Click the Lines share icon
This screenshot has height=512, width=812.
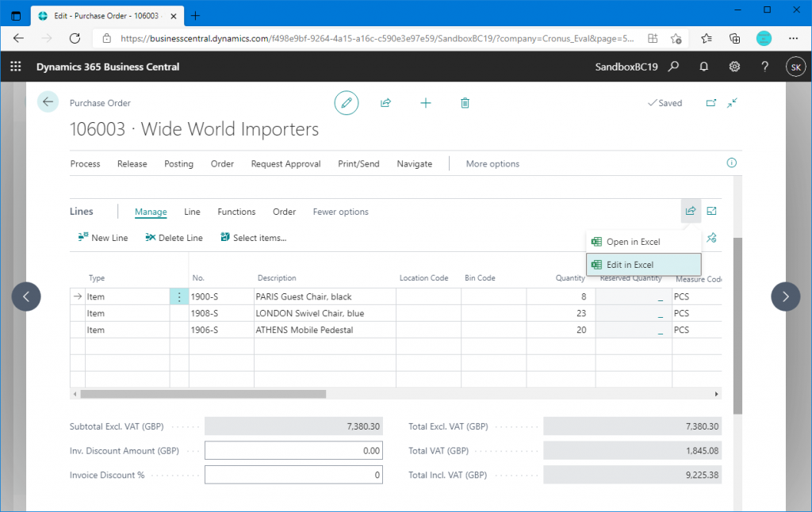coord(691,211)
